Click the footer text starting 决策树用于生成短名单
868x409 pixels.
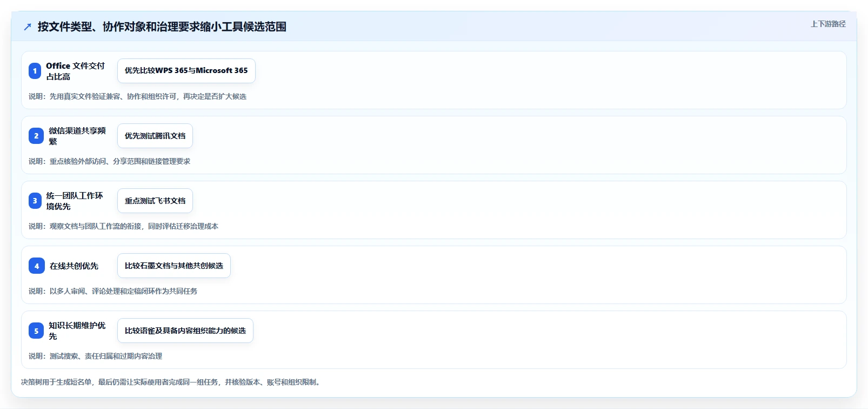(x=171, y=382)
